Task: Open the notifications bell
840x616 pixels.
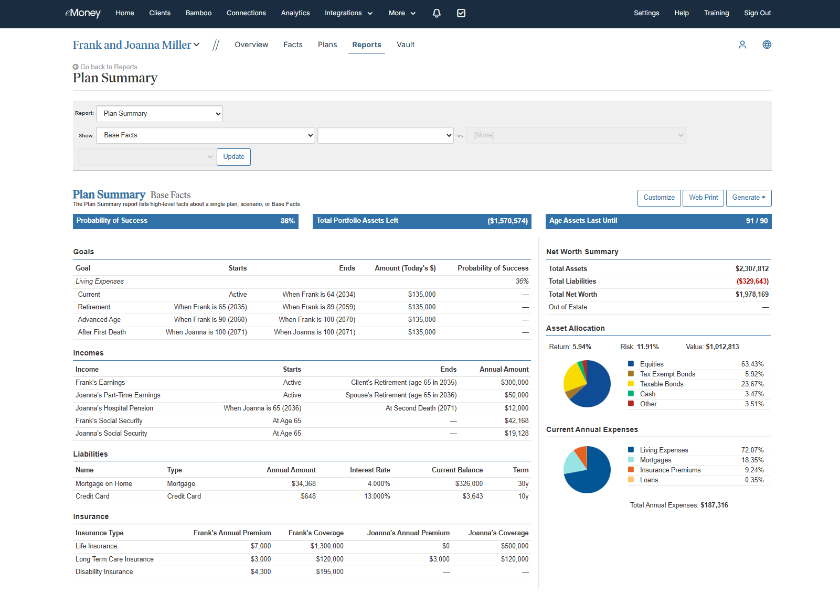Action: [437, 13]
